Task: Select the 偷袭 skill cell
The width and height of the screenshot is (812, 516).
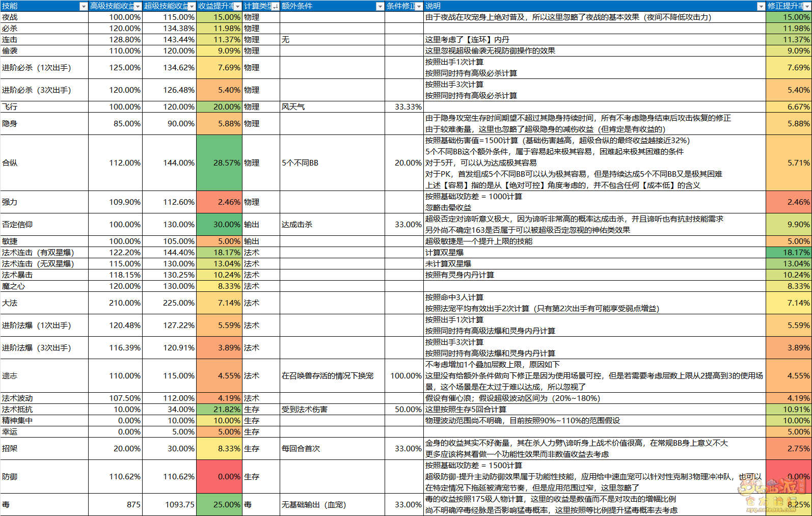Action: (44, 51)
